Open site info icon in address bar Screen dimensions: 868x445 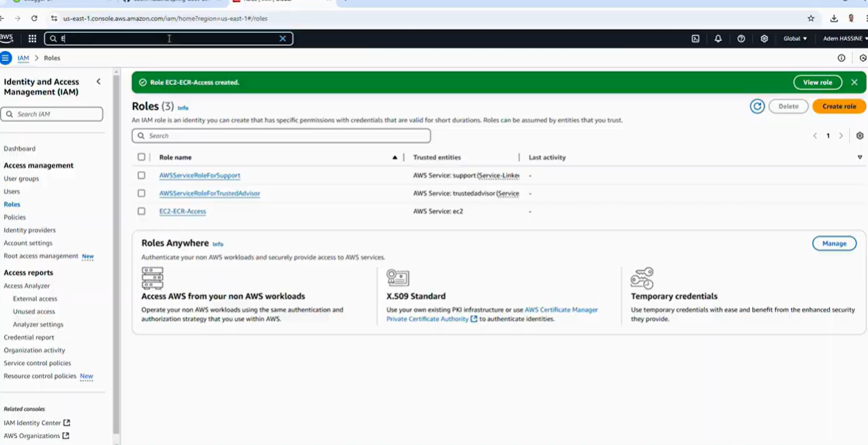[x=54, y=18]
